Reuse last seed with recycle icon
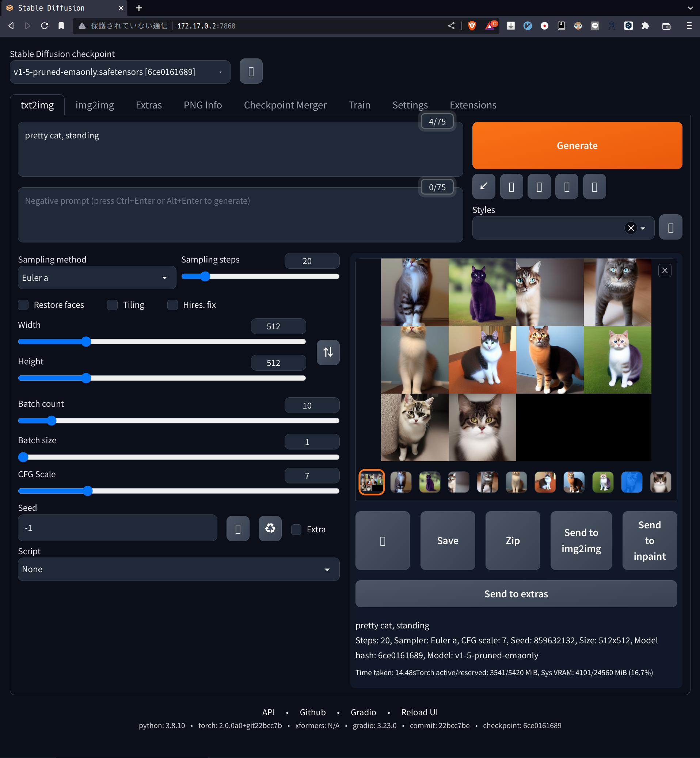This screenshot has height=758, width=700. coord(270,528)
